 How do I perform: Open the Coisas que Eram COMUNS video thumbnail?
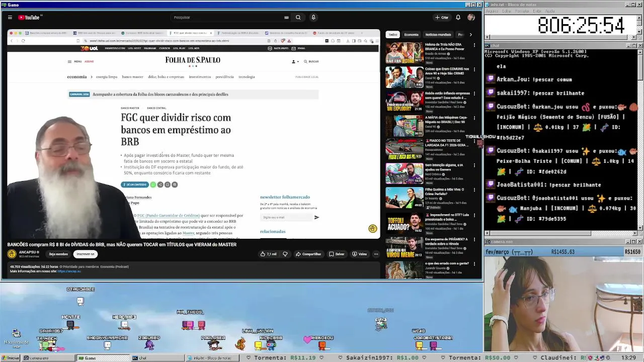pos(405,77)
